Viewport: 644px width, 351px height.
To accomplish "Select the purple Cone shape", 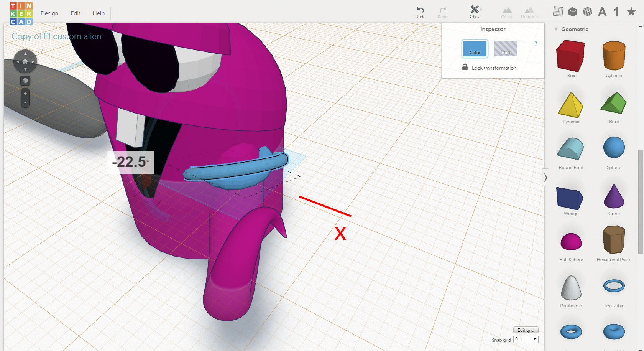I will [x=614, y=196].
